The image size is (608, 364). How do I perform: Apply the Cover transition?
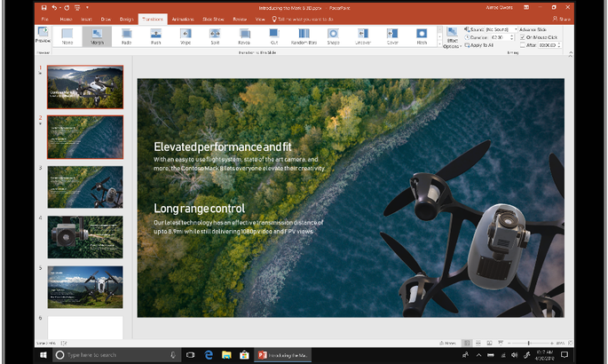(x=392, y=36)
